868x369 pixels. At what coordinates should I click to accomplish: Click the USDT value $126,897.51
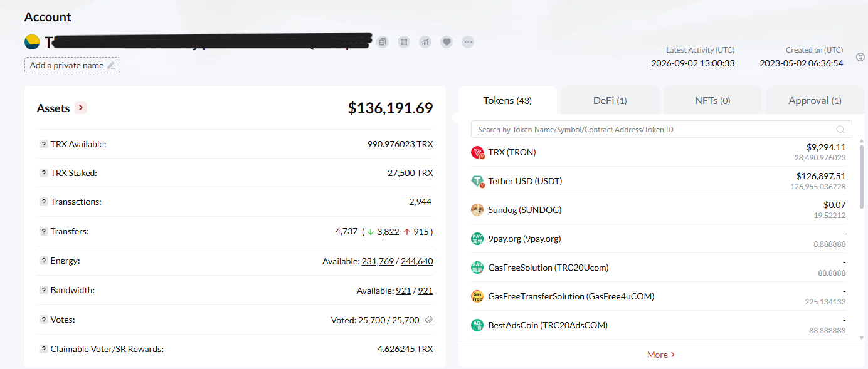[x=821, y=176]
